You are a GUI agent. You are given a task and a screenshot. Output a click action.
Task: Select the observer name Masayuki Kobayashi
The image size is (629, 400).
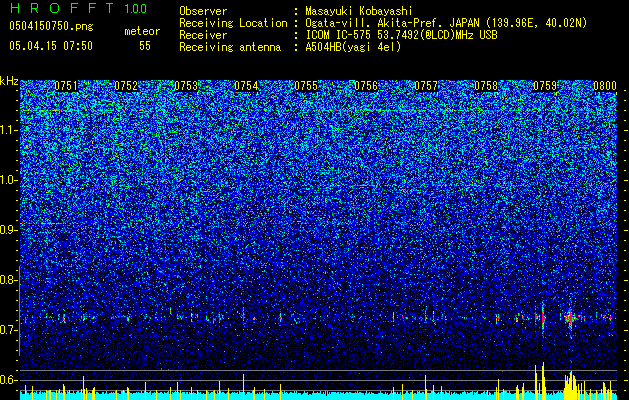pyautogui.click(x=358, y=11)
